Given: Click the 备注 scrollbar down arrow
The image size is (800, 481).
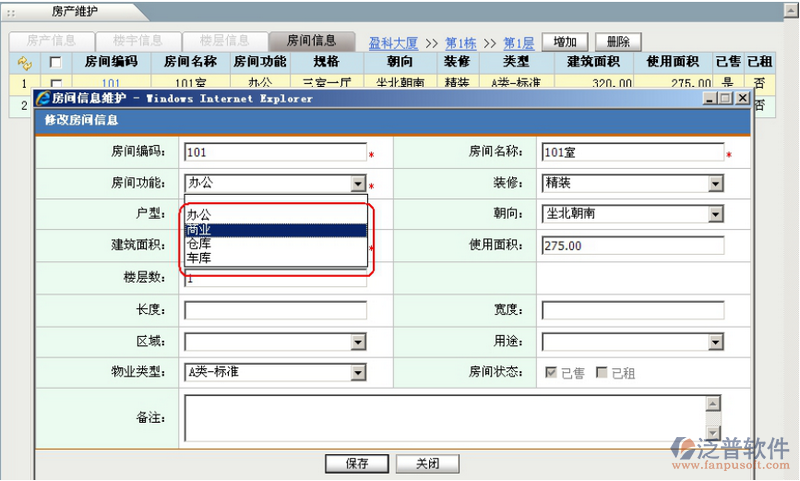Looking at the screenshot, I should coord(713,433).
